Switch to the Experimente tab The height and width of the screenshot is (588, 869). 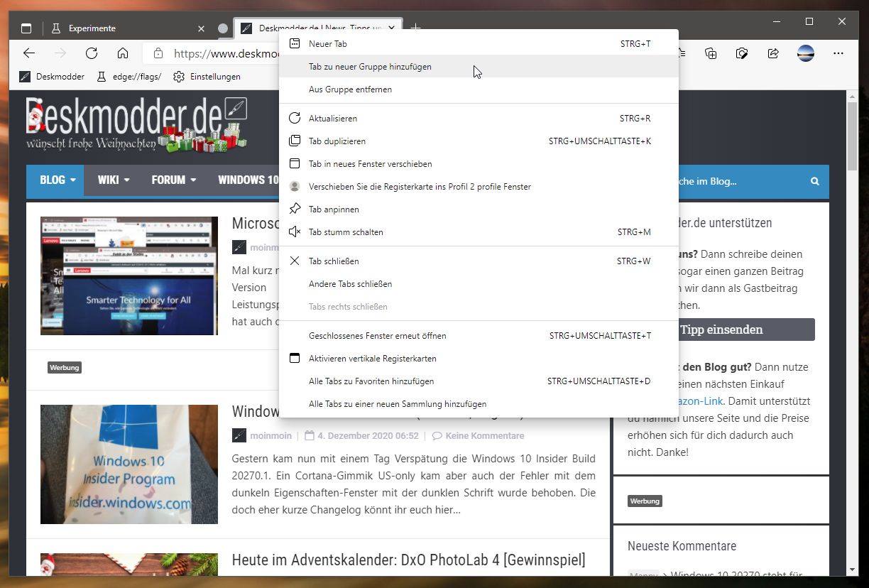pyautogui.click(x=128, y=28)
